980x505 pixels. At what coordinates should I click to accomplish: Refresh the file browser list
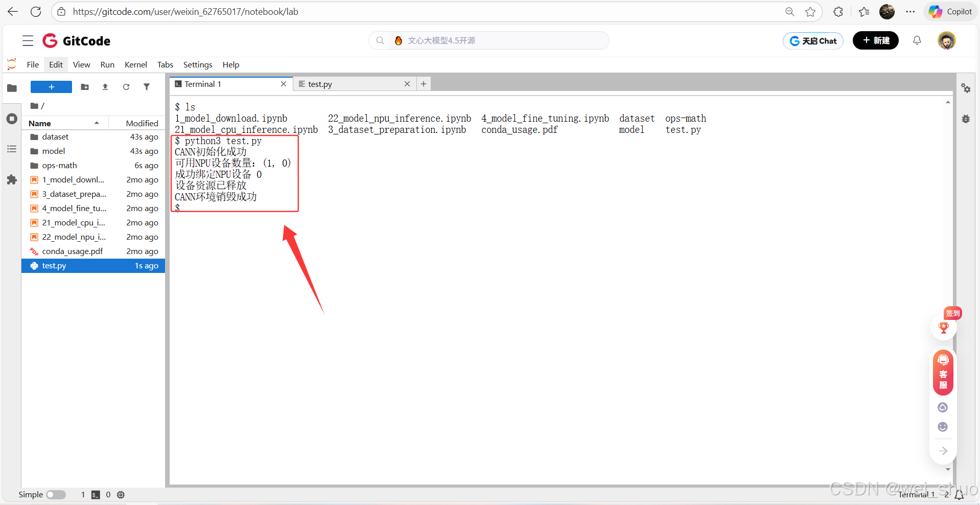pyautogui.click(x=126, y=87)
